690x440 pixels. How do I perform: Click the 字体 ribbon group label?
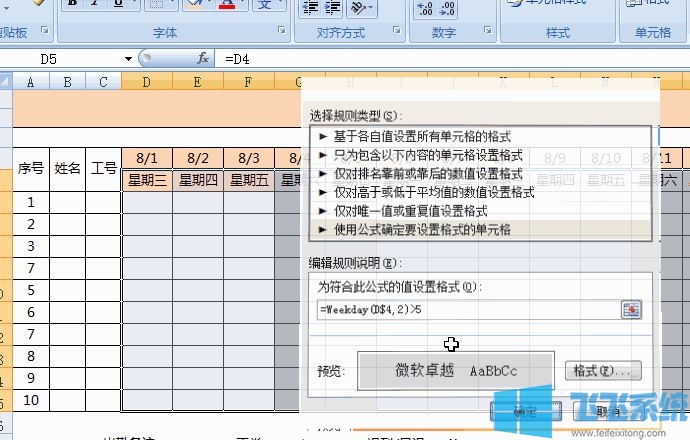[x=165, y=33]
